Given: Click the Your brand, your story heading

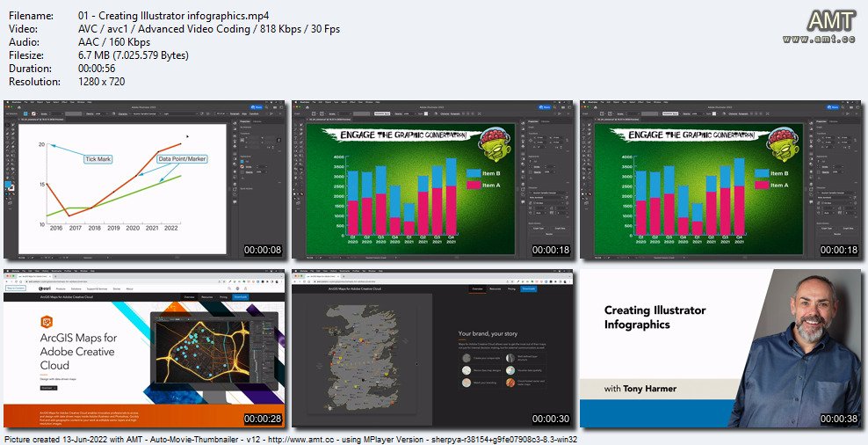Looking at the screenshot, I should pos(488,333).
